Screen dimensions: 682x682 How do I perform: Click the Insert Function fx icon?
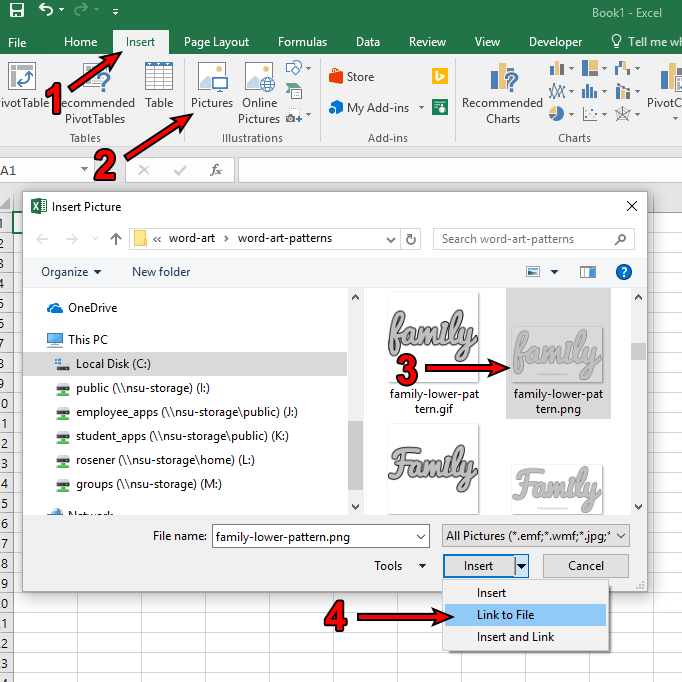coord(216,170)
